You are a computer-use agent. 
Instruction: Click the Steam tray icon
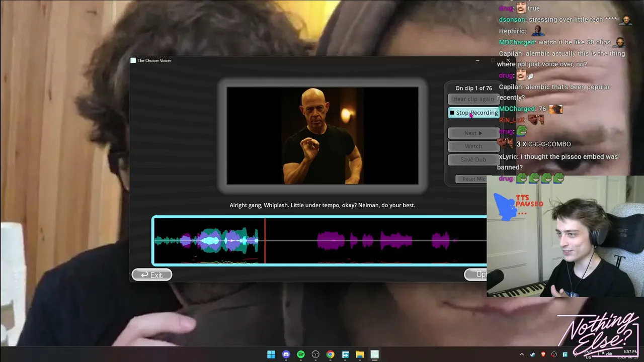pyautogui.click(x=532, y=354)
